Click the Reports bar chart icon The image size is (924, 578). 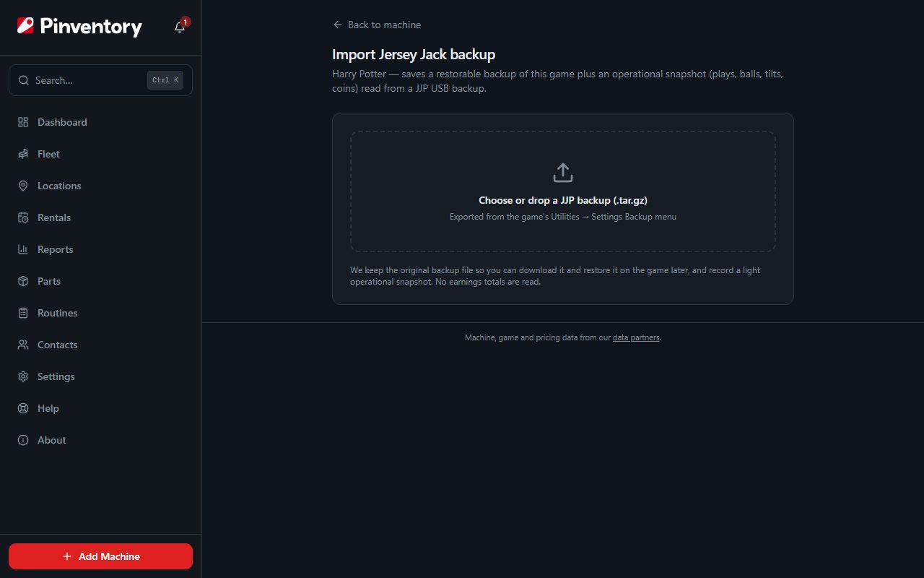point(23,249)
